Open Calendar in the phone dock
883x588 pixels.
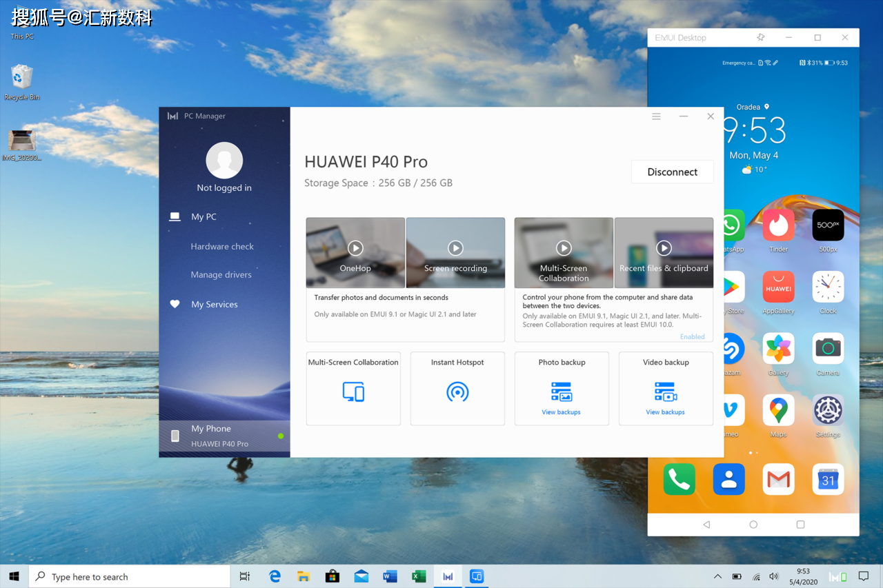828,479
